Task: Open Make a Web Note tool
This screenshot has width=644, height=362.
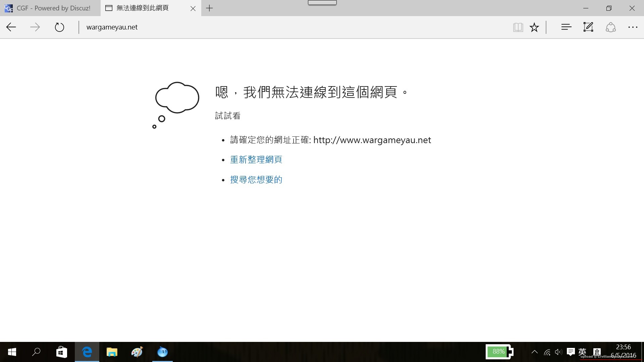Action: [x=588, y=27]
